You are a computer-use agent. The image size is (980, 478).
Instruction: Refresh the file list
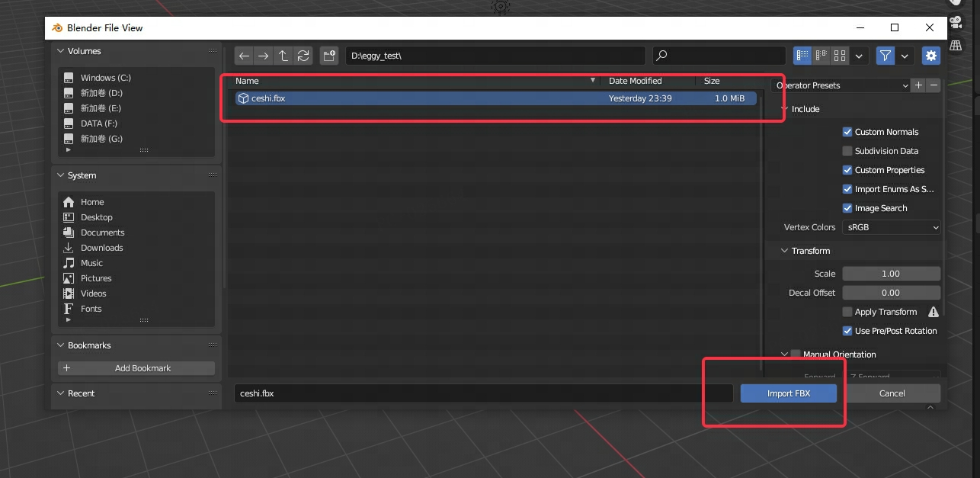point(303,56)
